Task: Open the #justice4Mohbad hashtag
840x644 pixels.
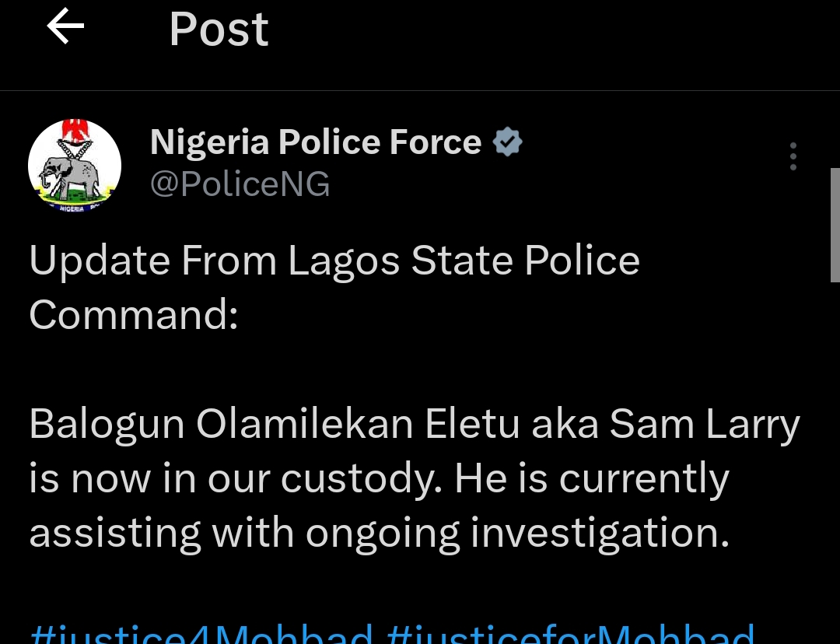Action: [201, 635]
